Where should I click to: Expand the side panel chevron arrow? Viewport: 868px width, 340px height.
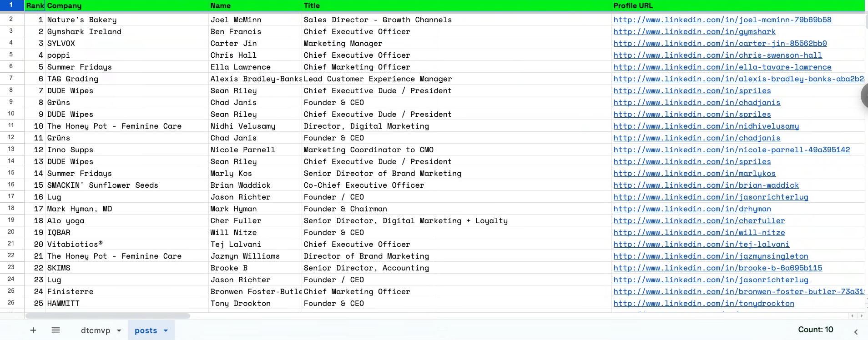[856, 332]
